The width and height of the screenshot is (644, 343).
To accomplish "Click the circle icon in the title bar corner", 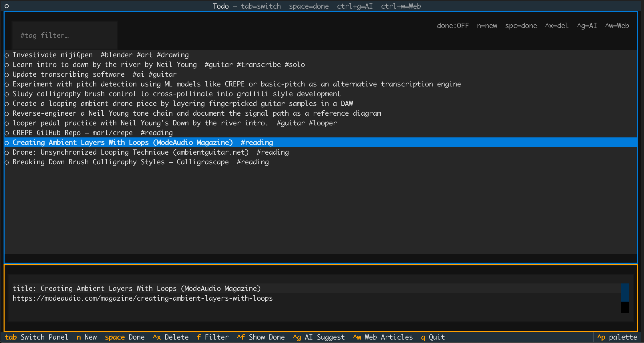I will tap(7, 6).
